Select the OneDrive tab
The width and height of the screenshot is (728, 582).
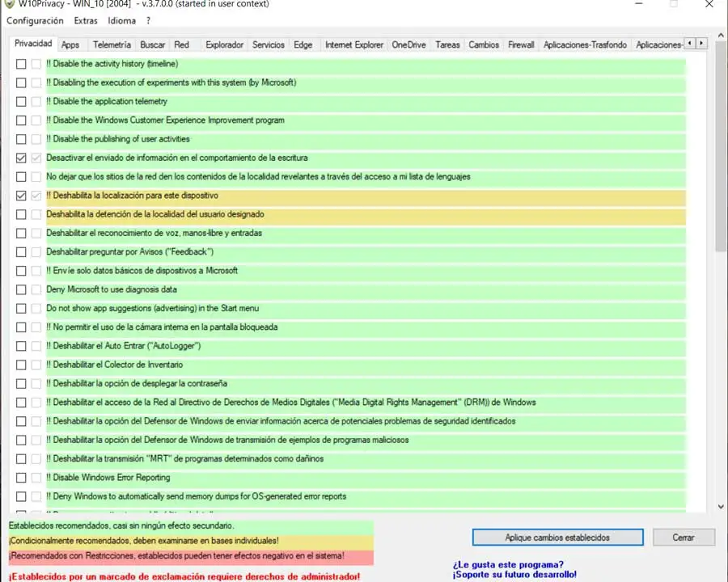coord(408,45)
